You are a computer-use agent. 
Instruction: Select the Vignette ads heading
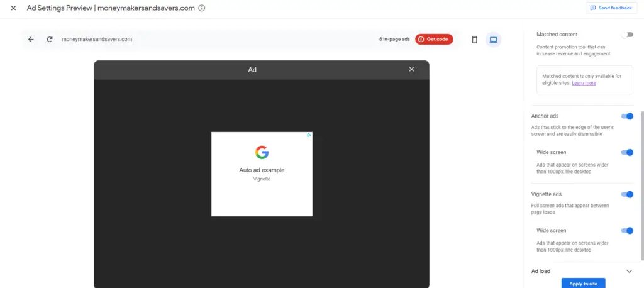point(547,194)
